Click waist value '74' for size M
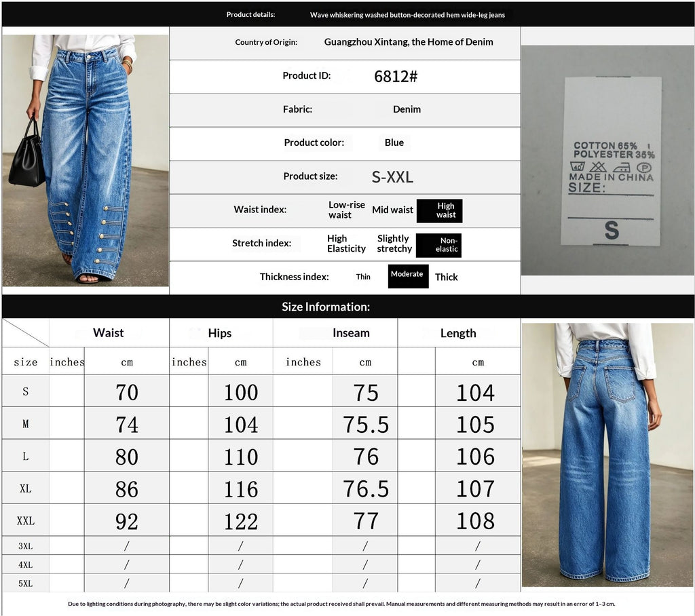Image resolution: width=695 pixels, height=616 pixels. (127, 425)
